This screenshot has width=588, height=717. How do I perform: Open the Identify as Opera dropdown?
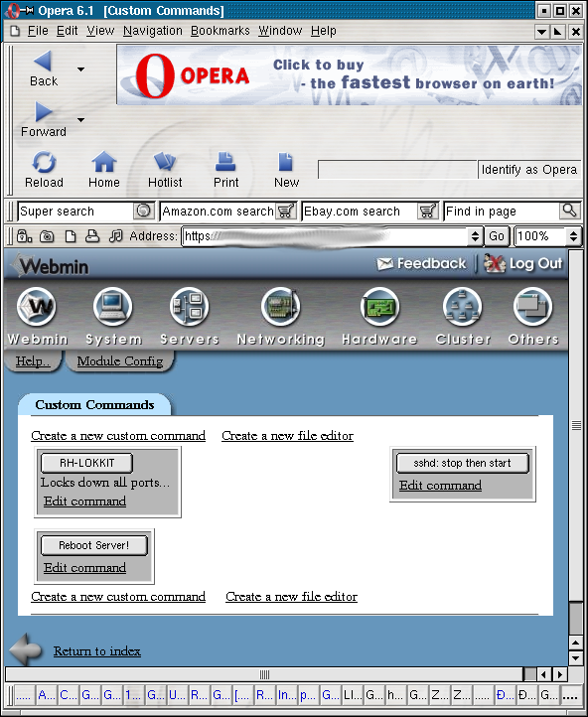click(x=529, y=170)
